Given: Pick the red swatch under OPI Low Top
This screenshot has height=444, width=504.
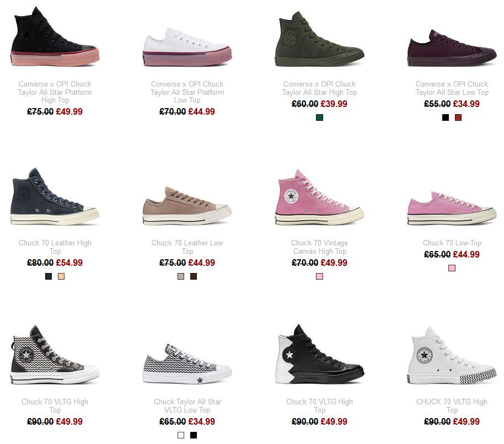Looking at the screenshot, I should (458, 117).
